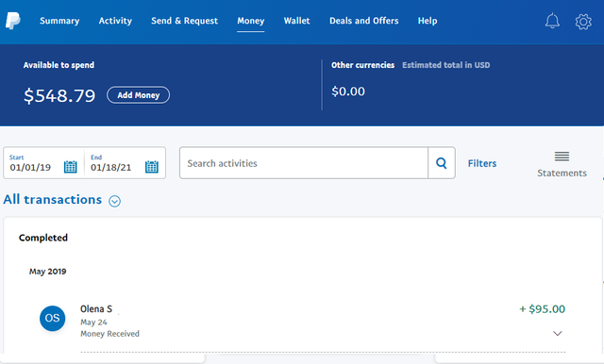The image size is (604, 364).
Task: Click the Available to spend label
Action: click(x=59, y=65)
